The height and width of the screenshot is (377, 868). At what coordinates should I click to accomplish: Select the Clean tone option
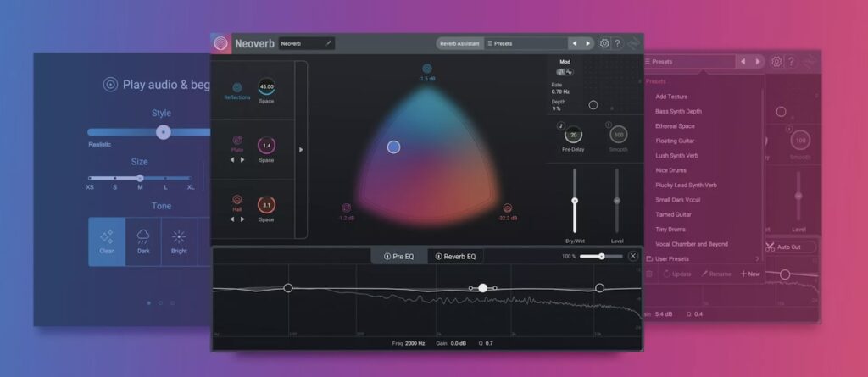tap(107, 241)
